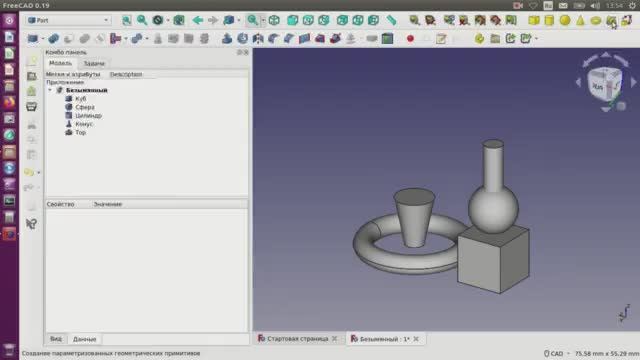
Task: Click the Draw style icon
Action: 158,20
